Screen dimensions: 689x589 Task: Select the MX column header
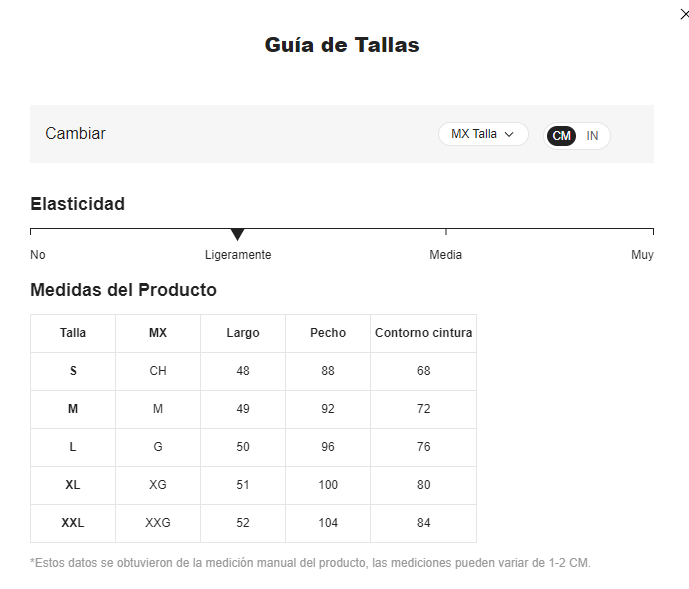[x=158, y=333]
